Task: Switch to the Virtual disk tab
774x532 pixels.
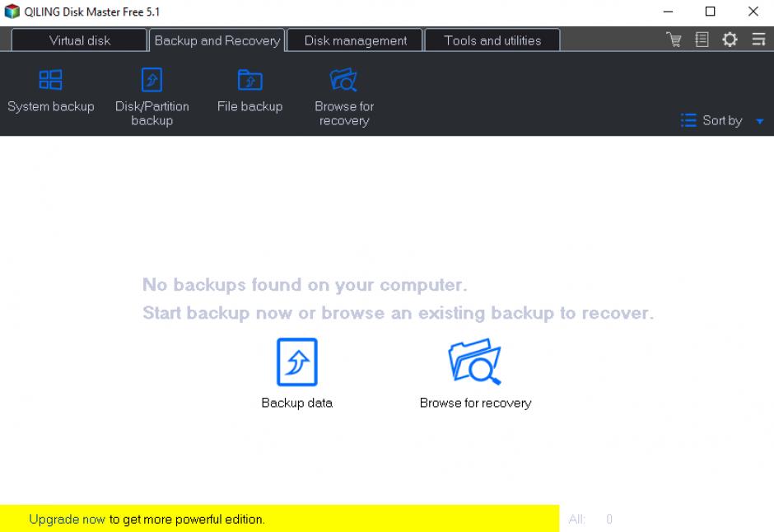Action: [79, 40]
